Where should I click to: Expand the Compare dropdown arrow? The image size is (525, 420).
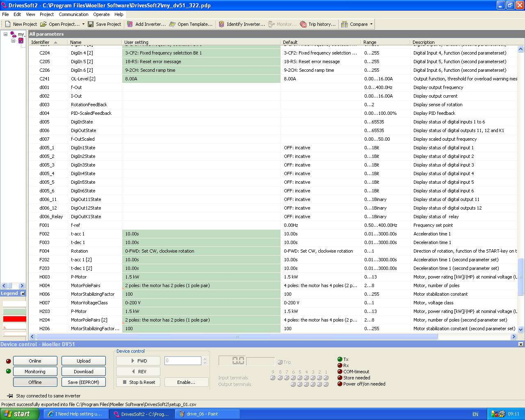click(x=372, y=24)
